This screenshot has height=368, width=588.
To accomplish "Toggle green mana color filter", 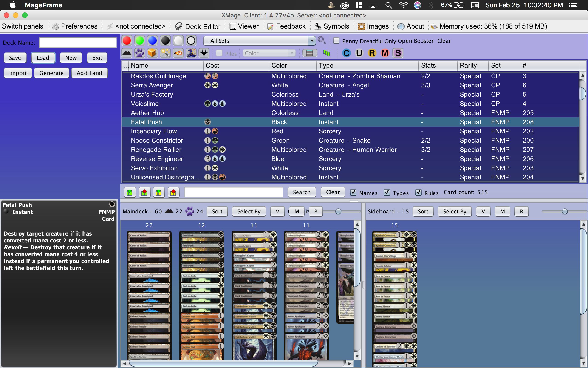I will pos(139,40).
